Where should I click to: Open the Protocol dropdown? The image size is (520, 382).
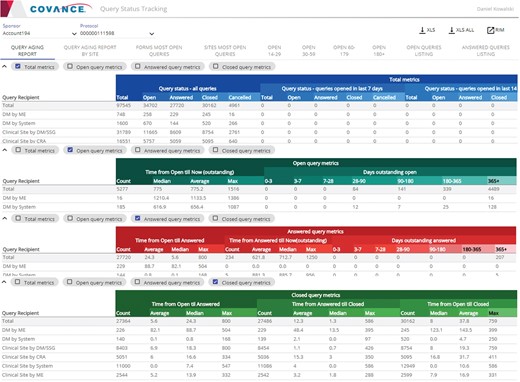pyautogui.click(x=117, y=33)
